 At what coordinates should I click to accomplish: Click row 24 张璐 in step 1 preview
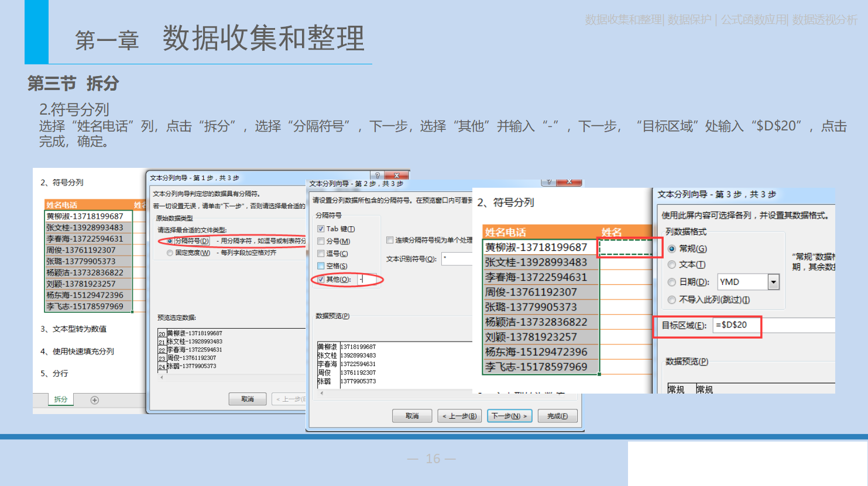pos(187,366)
